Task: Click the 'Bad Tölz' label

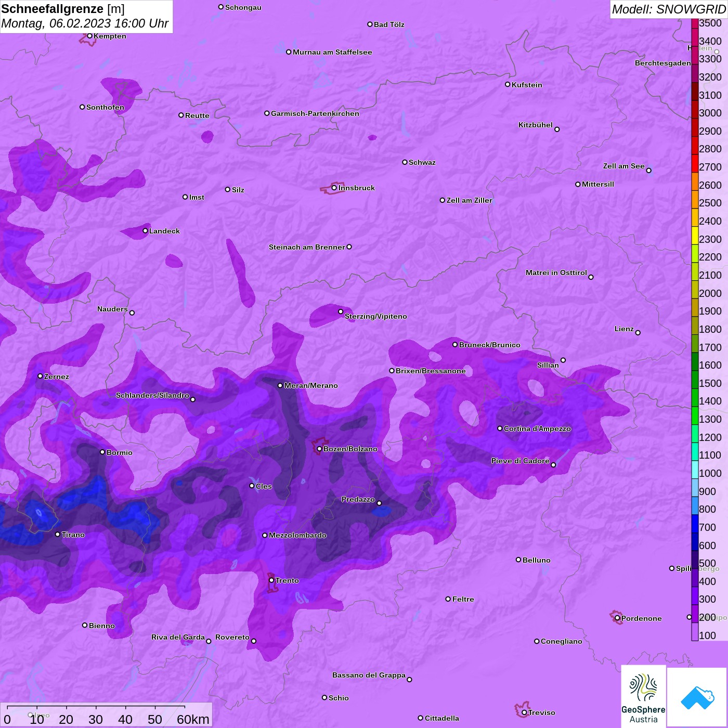Action: point(389,24)
